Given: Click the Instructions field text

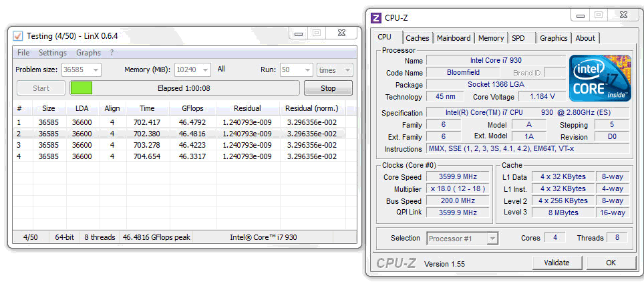Looking at the screenshot, I should pyautogui.click(x=527, y=149).
